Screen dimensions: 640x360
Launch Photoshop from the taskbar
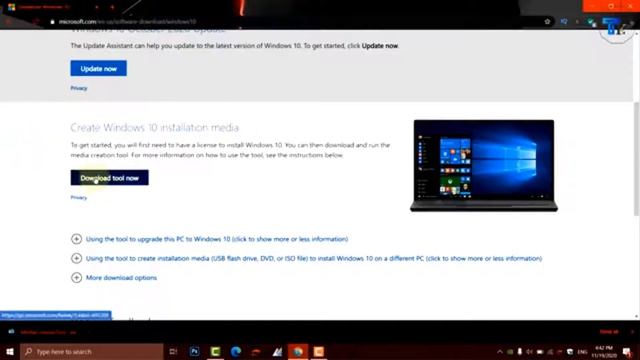pos(194,351)
